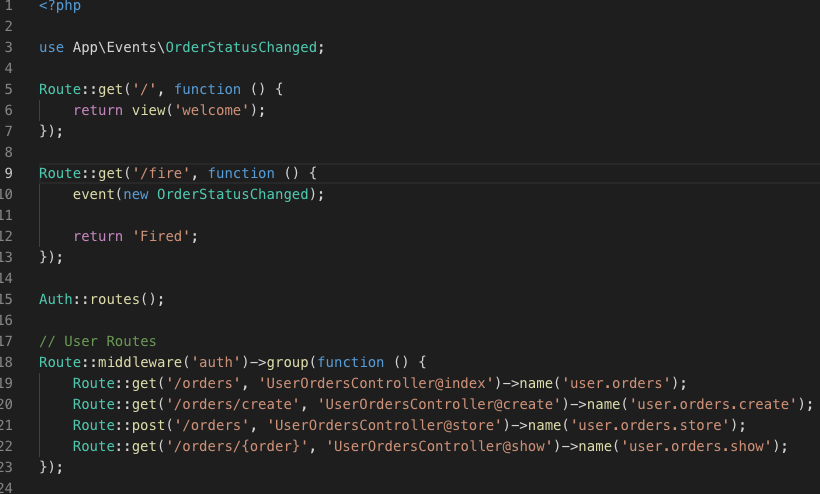Click the 'function' keyword on line 18
This screenshot has height=494, width=820.
[350, 362]
